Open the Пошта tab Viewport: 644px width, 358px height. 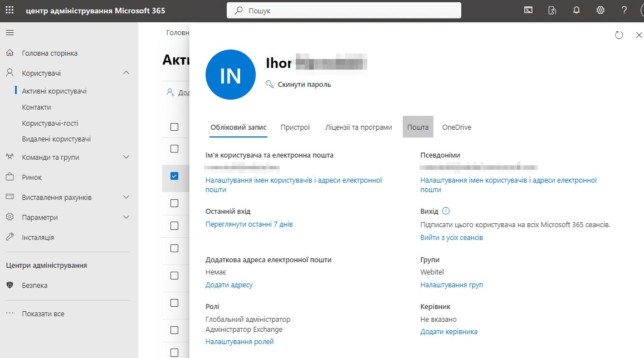[418, 127]
